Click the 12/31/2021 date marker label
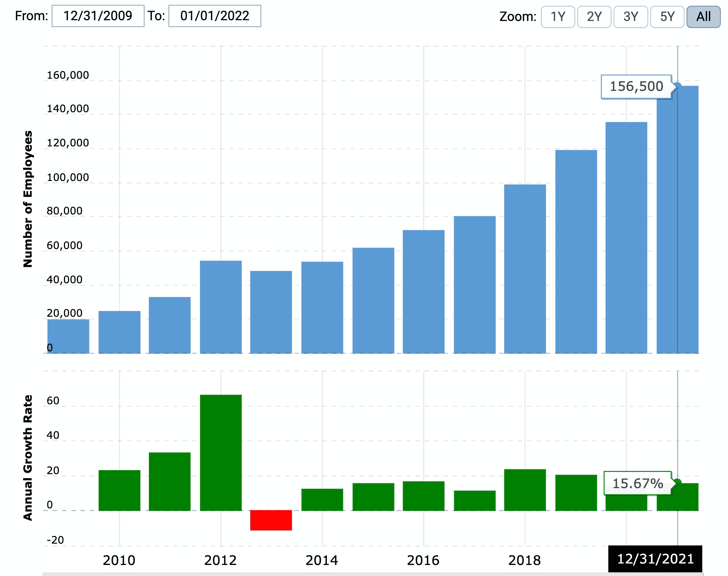The image size is (728, 576). click(655, 559)
